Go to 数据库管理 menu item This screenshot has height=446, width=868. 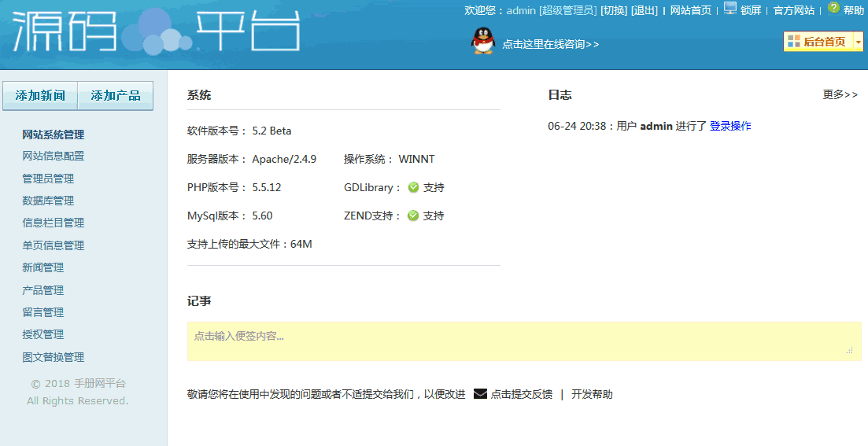click(x=48, y=201)
